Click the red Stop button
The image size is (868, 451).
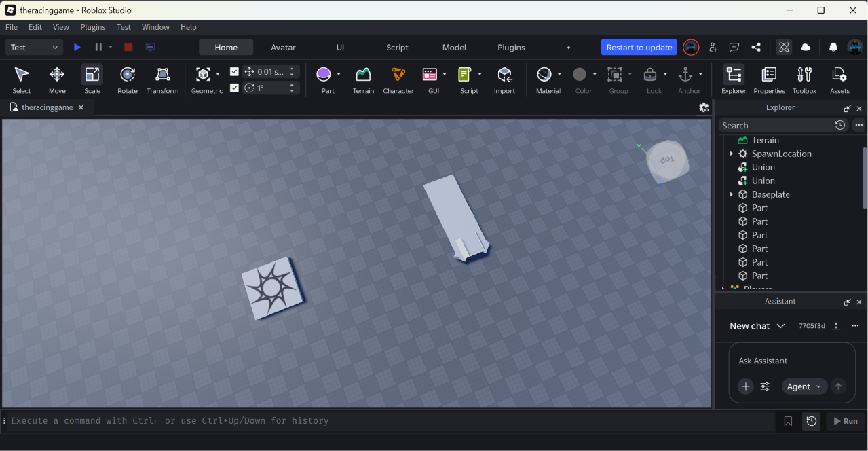[128, 48]
